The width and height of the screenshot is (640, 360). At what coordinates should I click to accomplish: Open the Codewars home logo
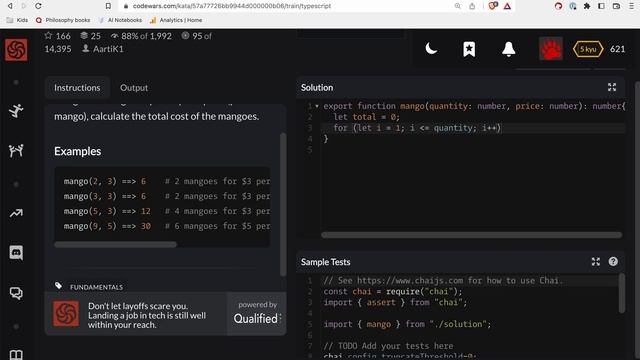pos(16,50)
